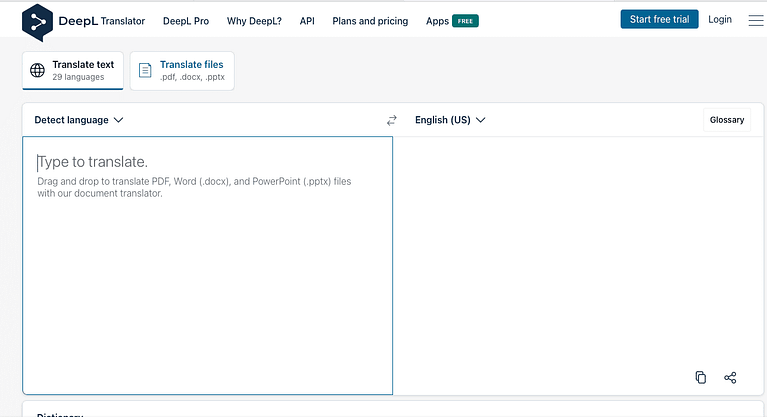Open Plans and pricing page

pos(370,21)
